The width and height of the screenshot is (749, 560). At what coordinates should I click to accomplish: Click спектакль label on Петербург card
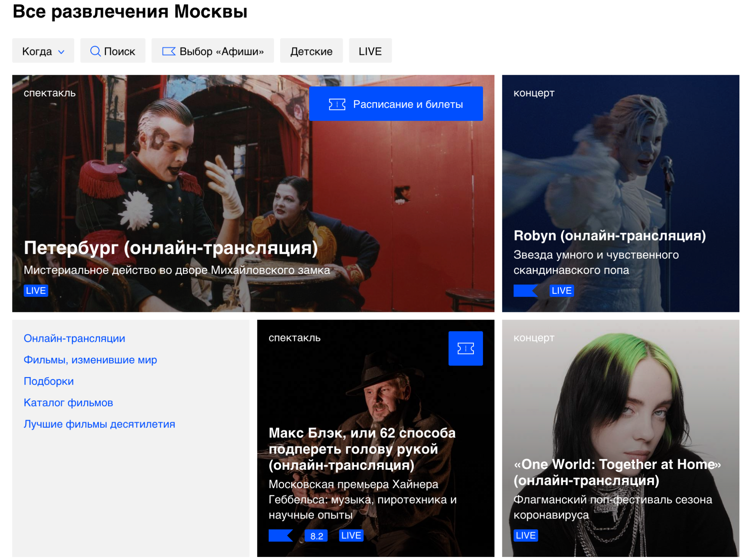pyautogui.click(x=50, y=93)
